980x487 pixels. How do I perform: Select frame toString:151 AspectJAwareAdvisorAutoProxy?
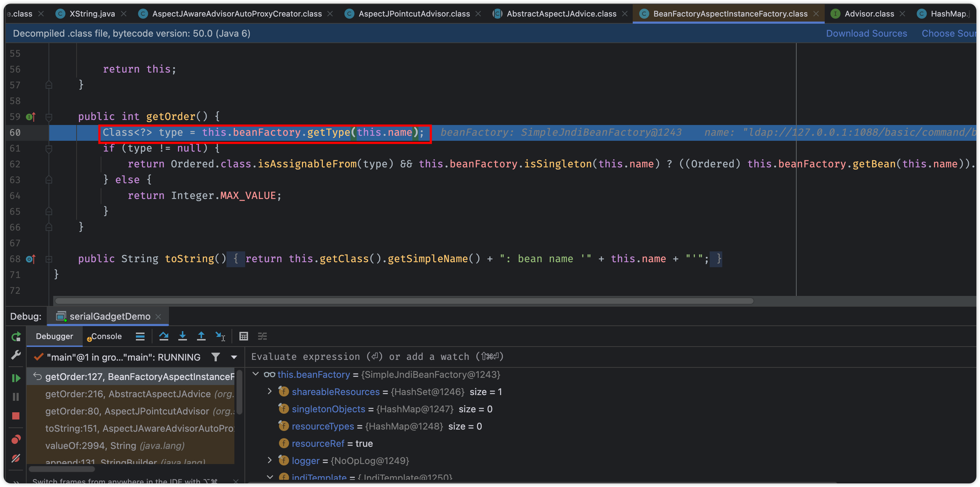click(x=131, y=428)
